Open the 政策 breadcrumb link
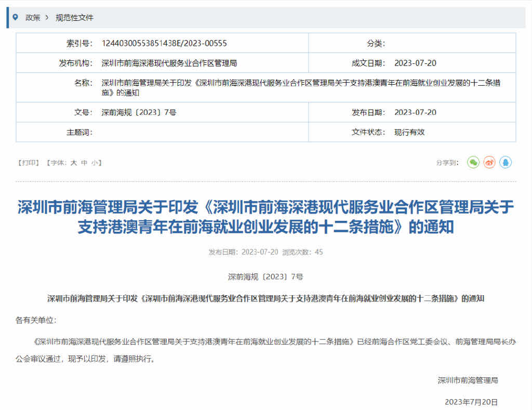The image size is (532, 410). pyautogui.click(x=33, y=18)
